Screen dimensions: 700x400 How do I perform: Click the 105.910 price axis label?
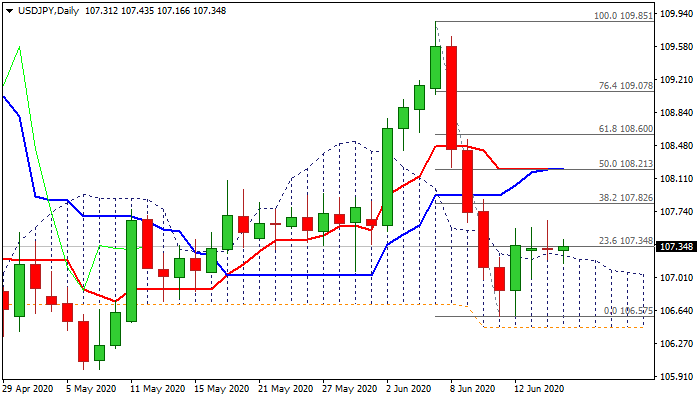click(678, 377)
